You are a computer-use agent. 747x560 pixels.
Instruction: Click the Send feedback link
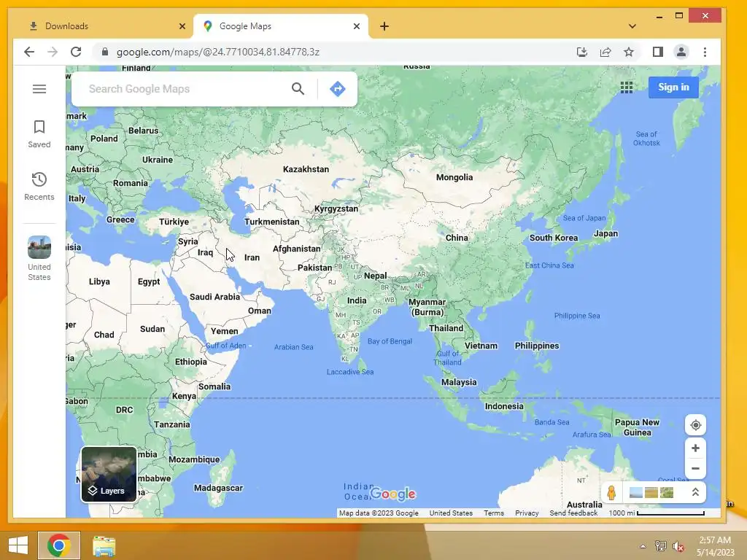coord(573,513)
